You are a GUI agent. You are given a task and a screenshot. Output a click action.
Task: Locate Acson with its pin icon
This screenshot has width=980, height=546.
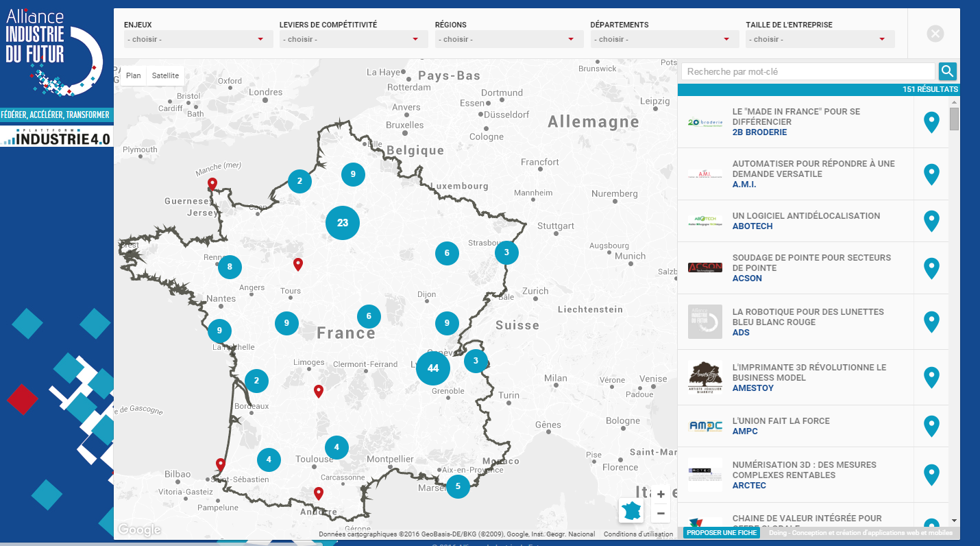pos(931,268)
